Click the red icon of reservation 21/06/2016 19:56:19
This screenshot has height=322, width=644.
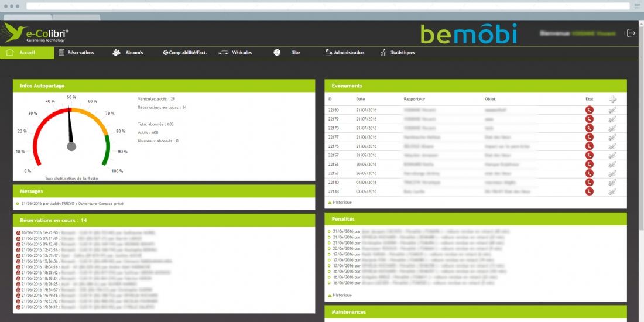pos(18,307)
